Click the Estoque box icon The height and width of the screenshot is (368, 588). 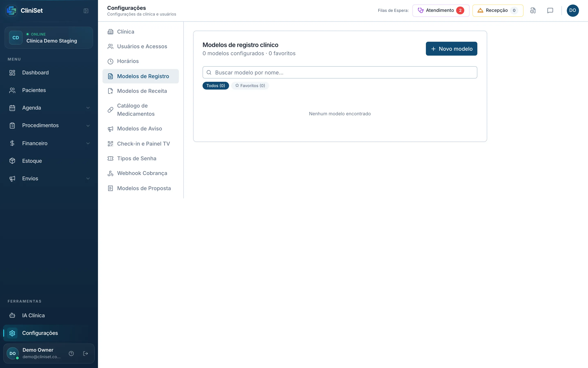coord(12,161)
